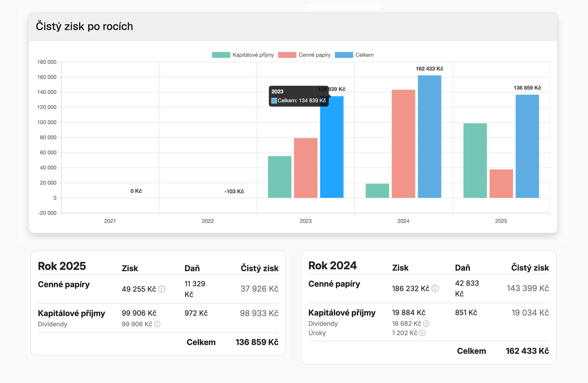Click the Rok 2024 heading
Image resolution: width=588 pixels, height=383 pixels.
coord(333,266)
